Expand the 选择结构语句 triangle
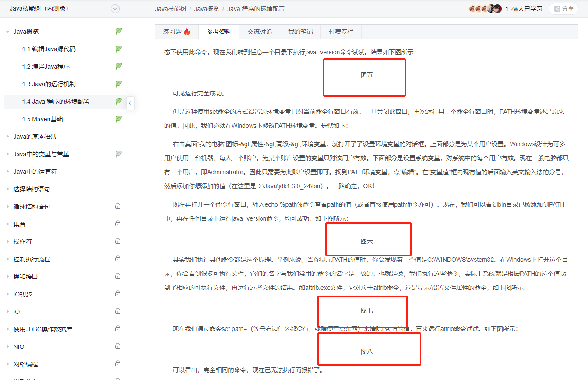The width and height of the screenshot is (588, 380). click(7, 189)
